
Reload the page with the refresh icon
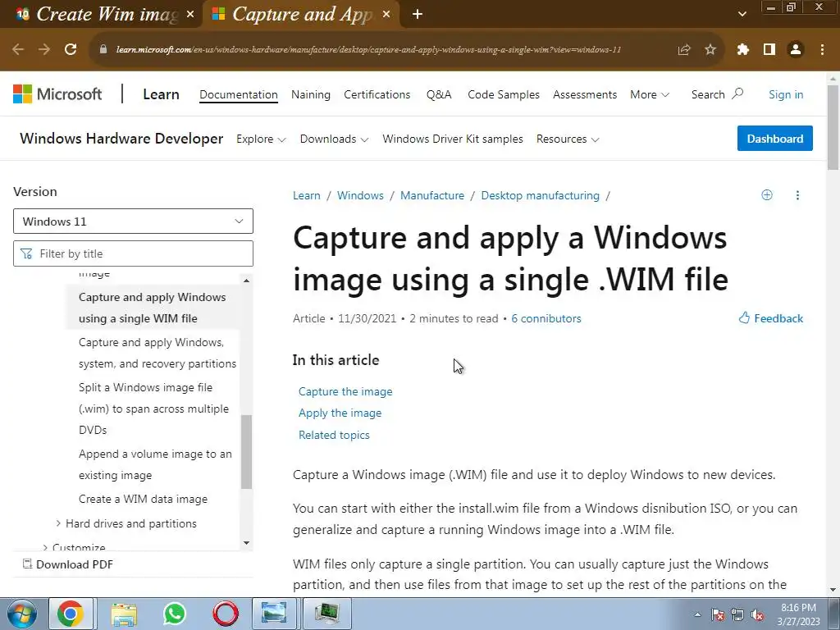tap(71, 49)
